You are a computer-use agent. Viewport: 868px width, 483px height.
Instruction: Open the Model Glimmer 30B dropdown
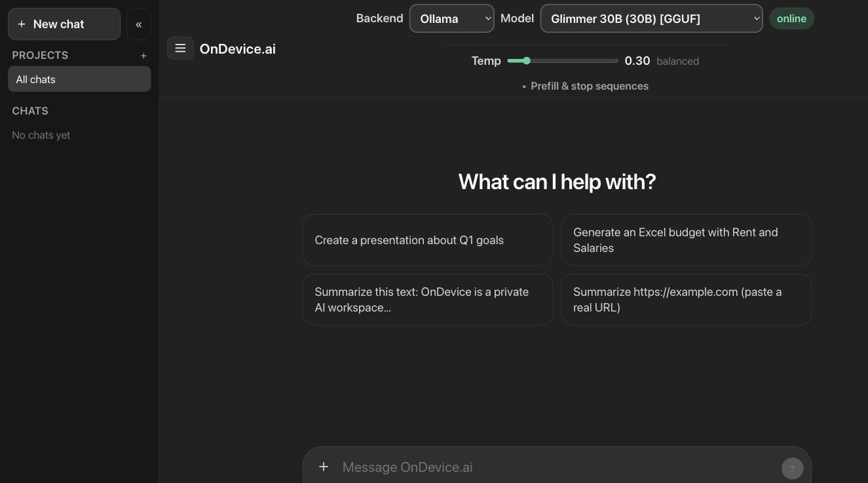[651, 18]
